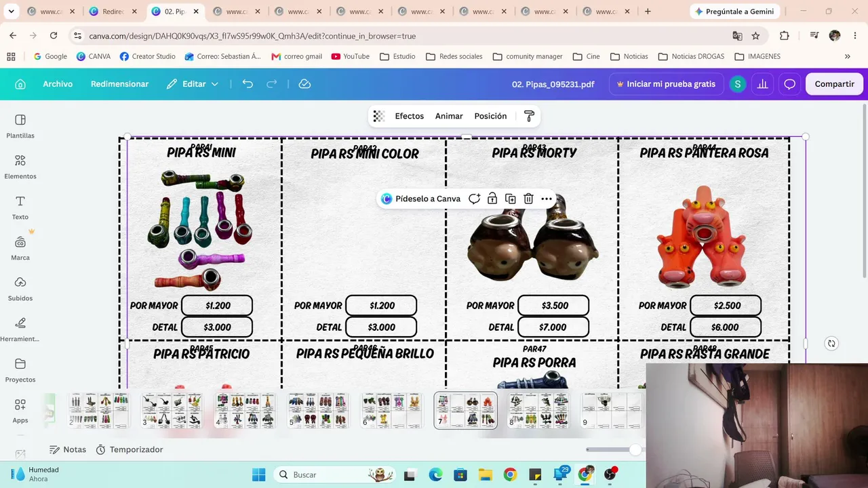Image resolution: width=868 pixels, height=488 pixels.
Task: Translate this page icon in address bar
Action: pos(737,36)
